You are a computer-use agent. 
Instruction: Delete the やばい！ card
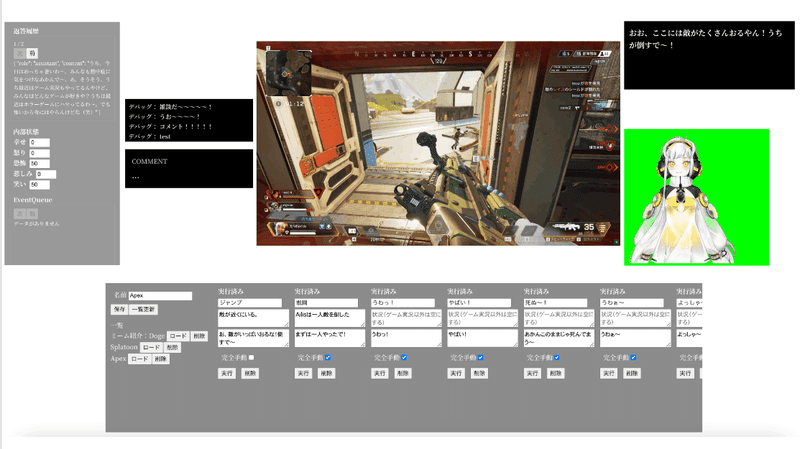479,373
